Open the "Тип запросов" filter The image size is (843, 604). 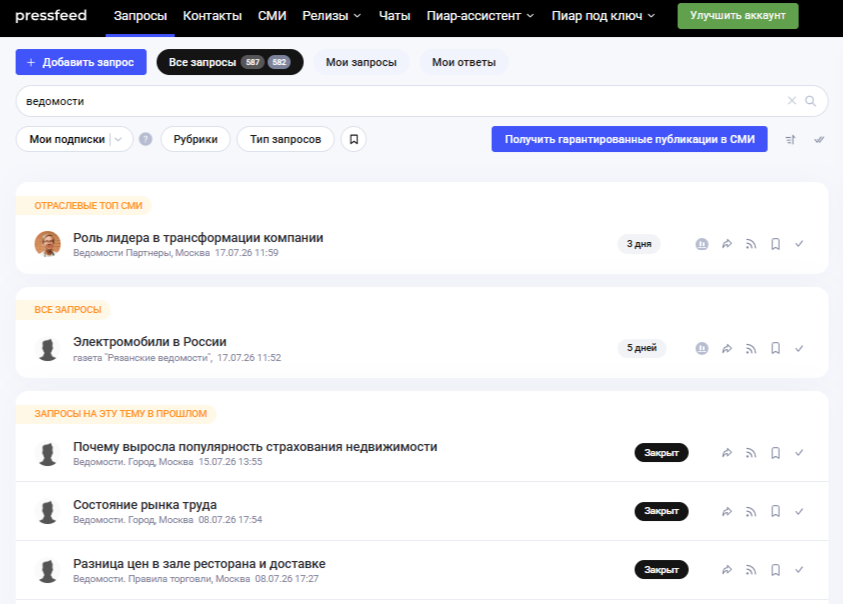pyautogui.click(x=285, y=139)
